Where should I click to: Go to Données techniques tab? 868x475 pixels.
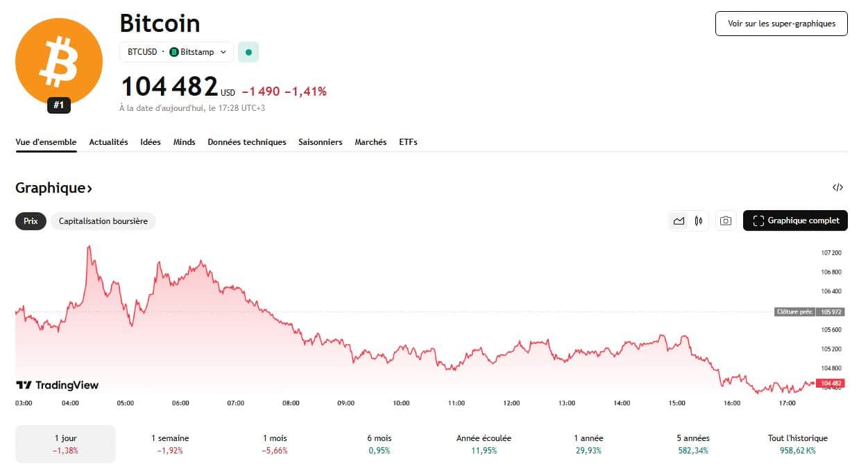pyautogui.click(x=246, y=142)
